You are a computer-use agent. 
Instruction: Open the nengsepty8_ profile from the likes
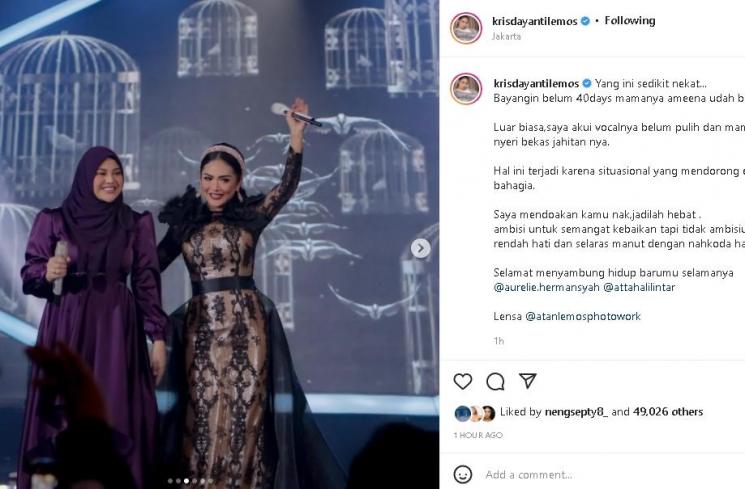(576, 412)
